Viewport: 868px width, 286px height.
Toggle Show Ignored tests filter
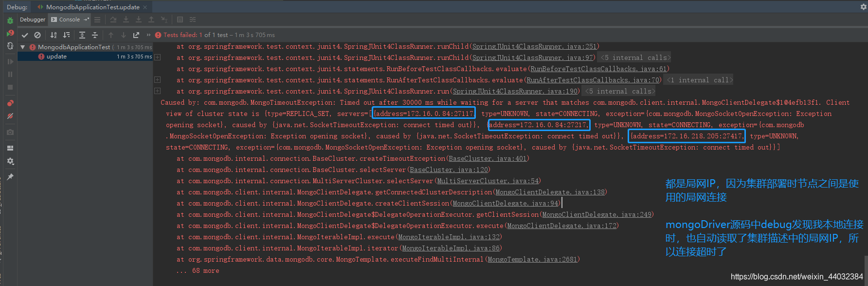[x=37, y=35]
